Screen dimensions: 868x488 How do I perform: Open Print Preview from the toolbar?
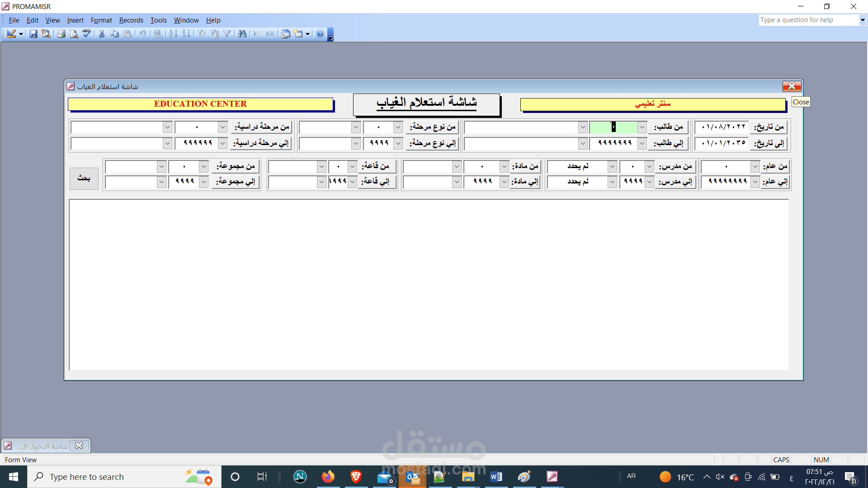[x=74, y=34]
